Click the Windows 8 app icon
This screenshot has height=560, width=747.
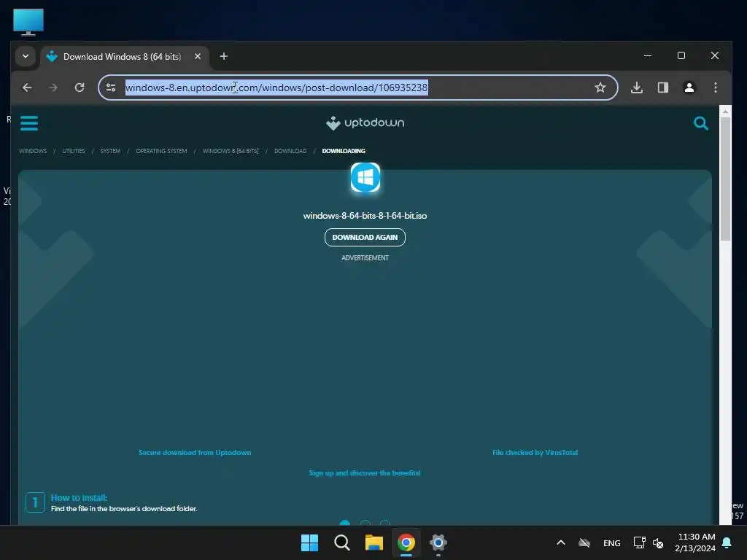(365, 178)
